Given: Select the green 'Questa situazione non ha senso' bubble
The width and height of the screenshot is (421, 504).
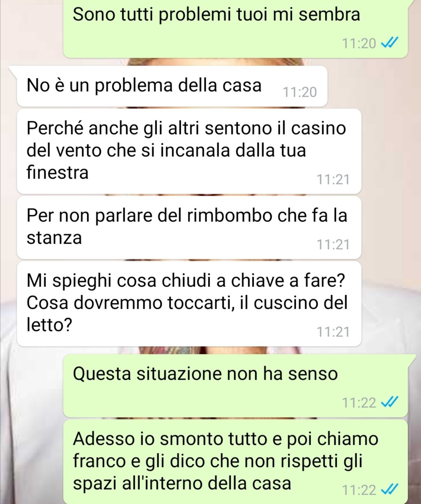Looking at the screenshot, I should point(235,386).
